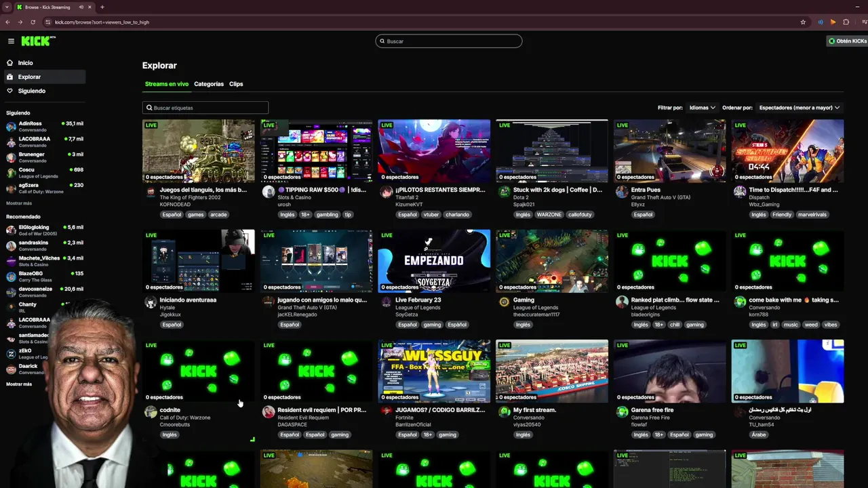Open BlazeOBG recommended channel

coord(45,276)
